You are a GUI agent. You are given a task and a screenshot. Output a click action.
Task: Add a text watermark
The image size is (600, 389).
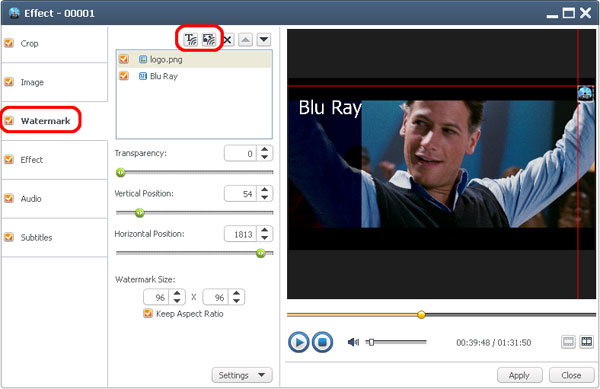coord(191,39)
